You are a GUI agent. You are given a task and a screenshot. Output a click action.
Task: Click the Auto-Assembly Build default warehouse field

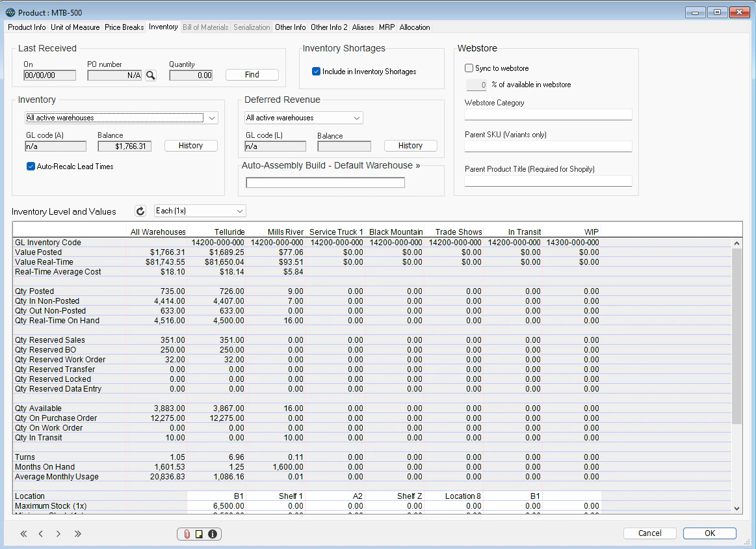(325, 182)
